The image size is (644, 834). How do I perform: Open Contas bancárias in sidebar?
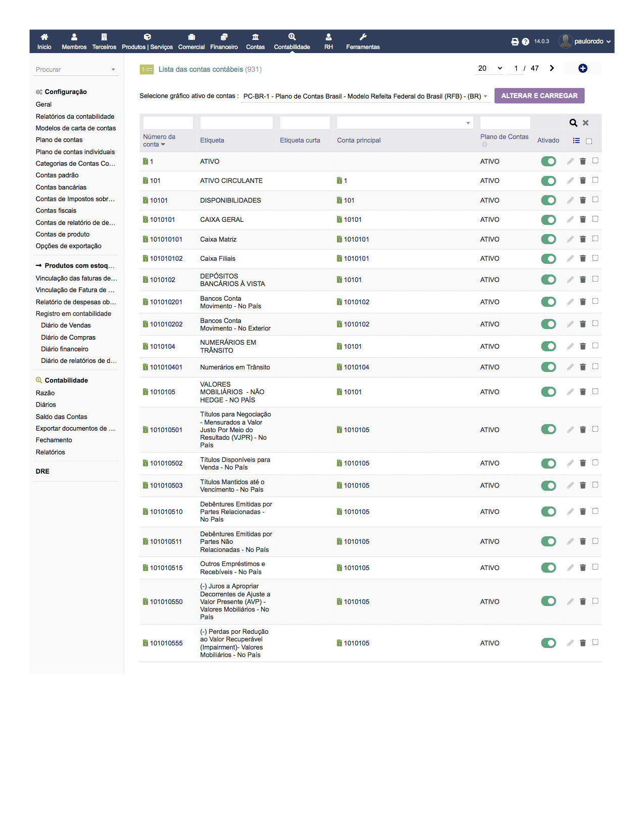point(61,187)
